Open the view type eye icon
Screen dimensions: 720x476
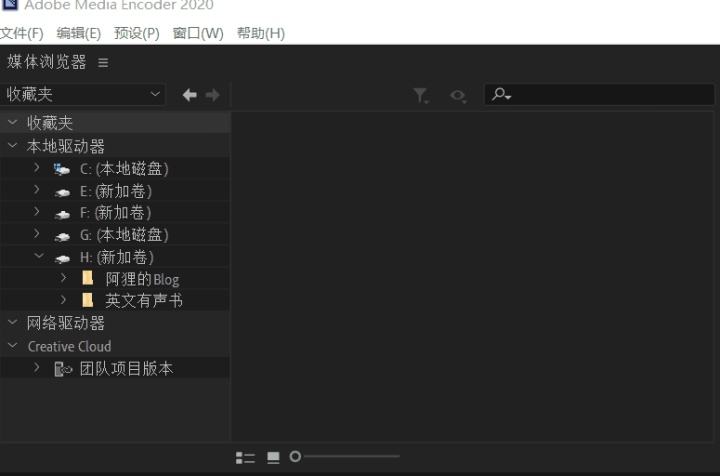[x=458, y=95]
